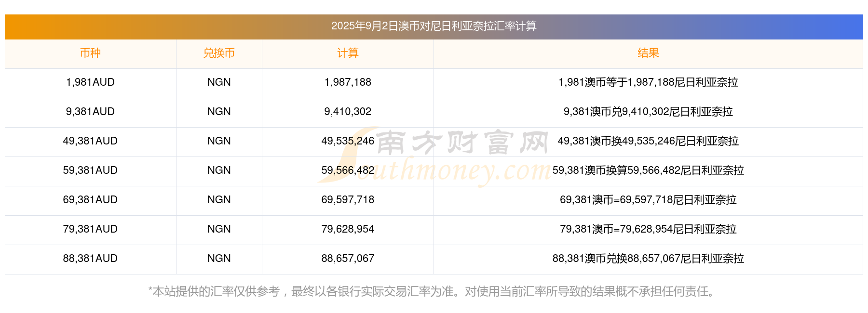Click NGN in the 9,381AUD row
This screenshot has width=868, height=313.
pyautogui.click(x=219, y=112)
